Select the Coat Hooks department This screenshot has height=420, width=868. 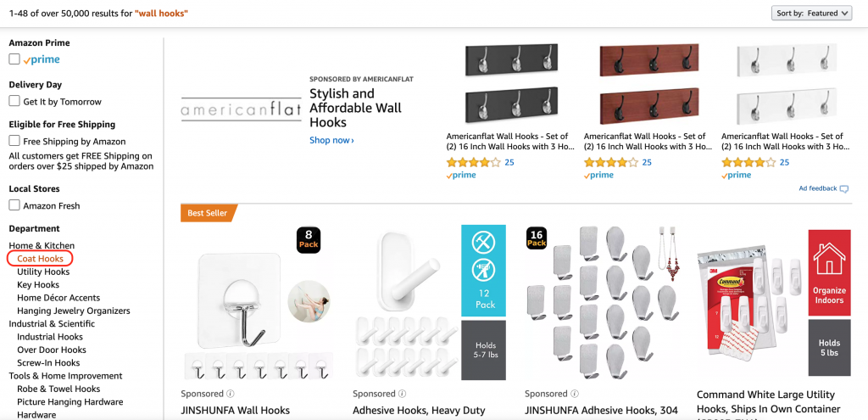pos(41,259)
